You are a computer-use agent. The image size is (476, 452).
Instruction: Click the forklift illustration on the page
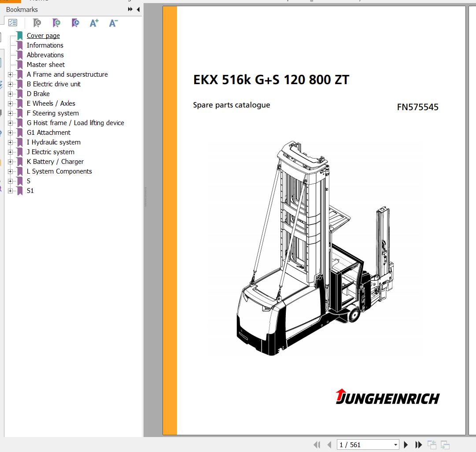tap(308, 247)
